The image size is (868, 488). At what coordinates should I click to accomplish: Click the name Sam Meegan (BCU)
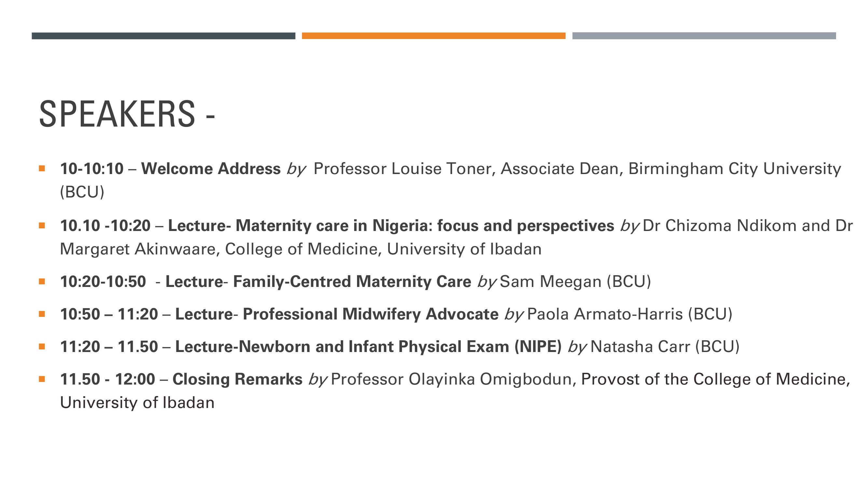click(x=575, y=281)
